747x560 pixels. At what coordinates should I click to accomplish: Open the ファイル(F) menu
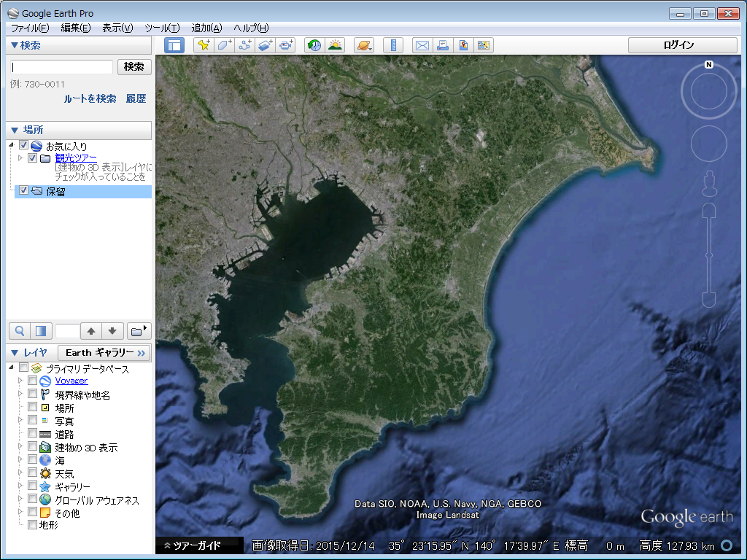click(x=29, y=28)
